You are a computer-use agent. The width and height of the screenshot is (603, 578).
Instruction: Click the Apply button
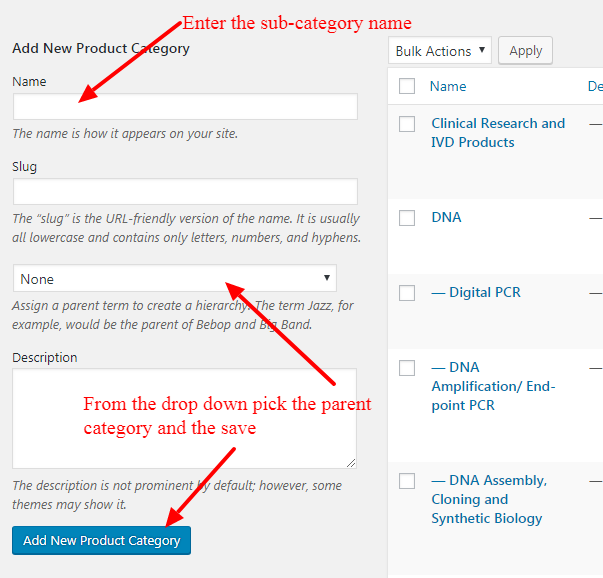point(525,51)
